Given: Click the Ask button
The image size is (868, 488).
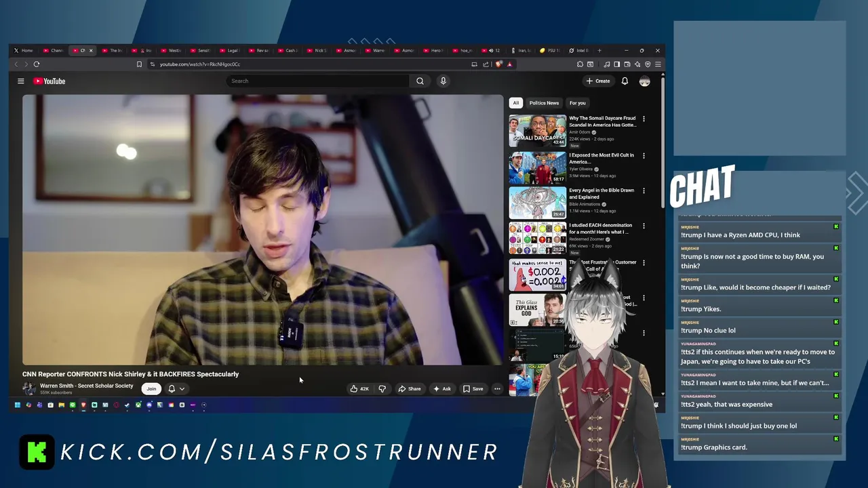Looking at the screenshot, I should [442, 388].
